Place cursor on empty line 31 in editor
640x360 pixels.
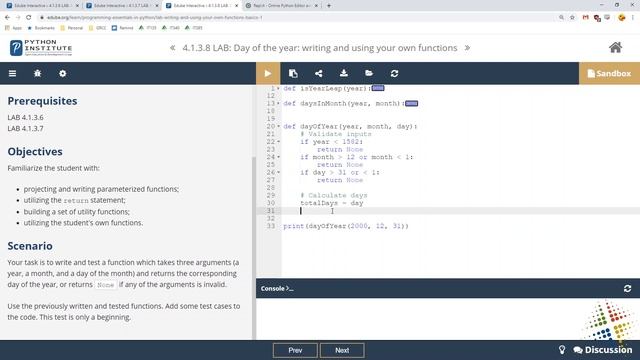[460, 211]
